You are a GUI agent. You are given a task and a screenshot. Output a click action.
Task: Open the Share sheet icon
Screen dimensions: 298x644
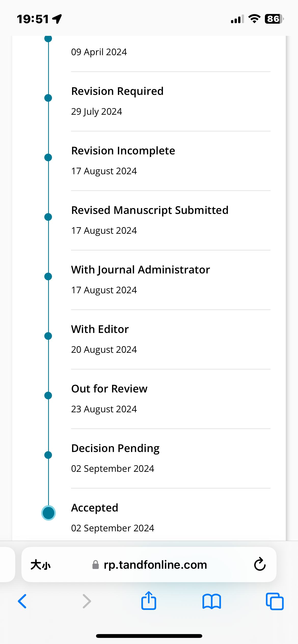pyautogui.click(x=149, y=600)
